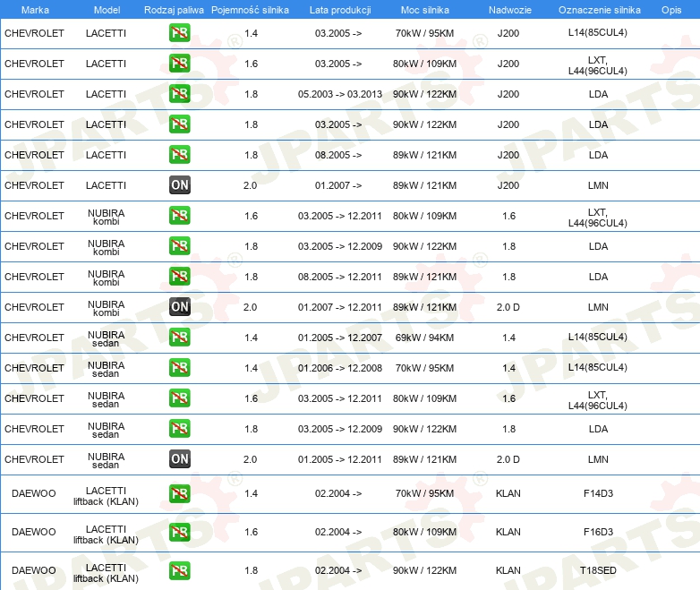Click the Marka column header

point(35,10)
